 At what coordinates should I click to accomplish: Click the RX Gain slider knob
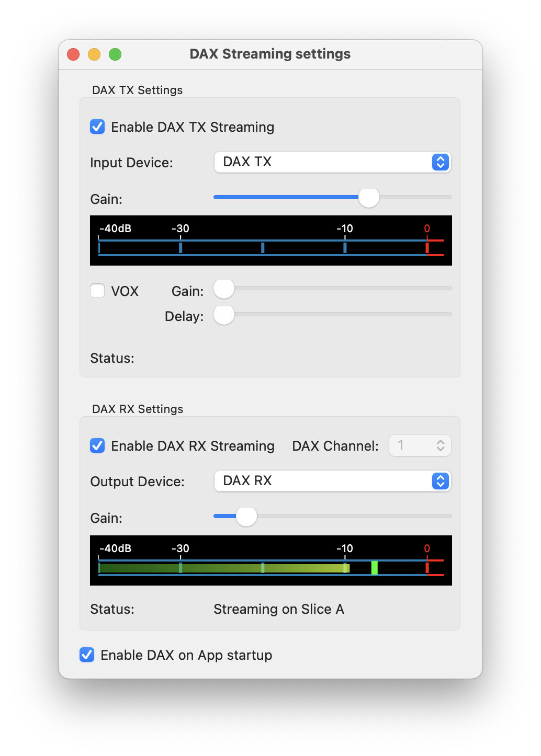coord(246,516)
